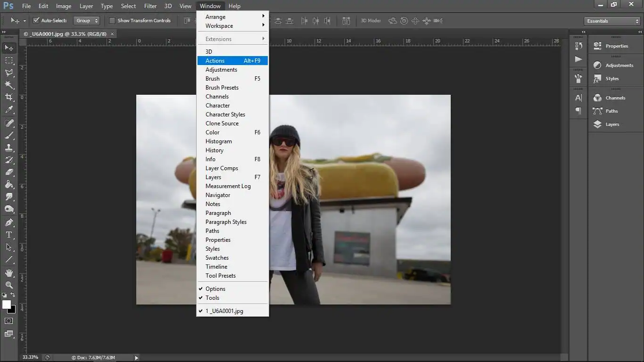This screenshot has width=644, height=362.
Task: Select the Clone Stamp tool
Action: [8, 148]
